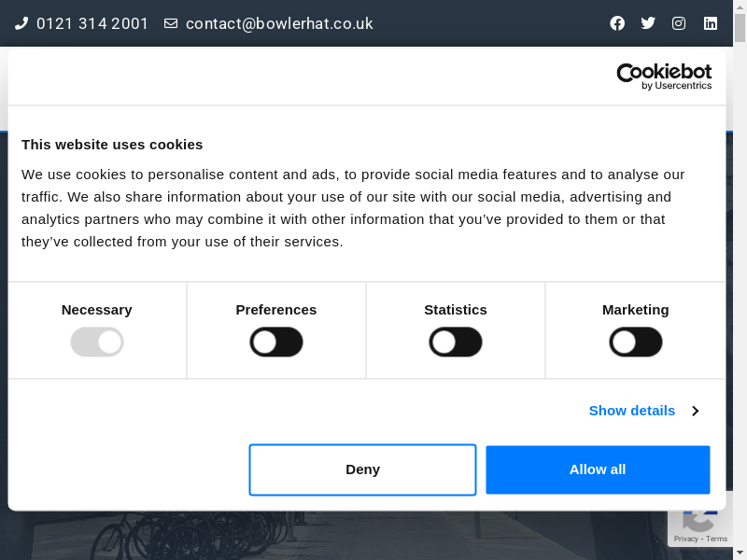Click the Facebook icon in header

(x=617, y=23)
